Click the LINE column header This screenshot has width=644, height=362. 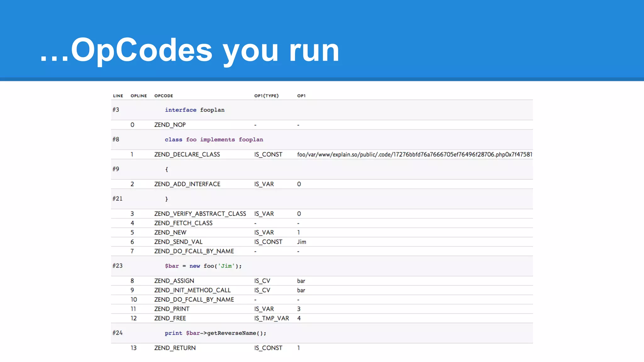[x=118, y=96]
